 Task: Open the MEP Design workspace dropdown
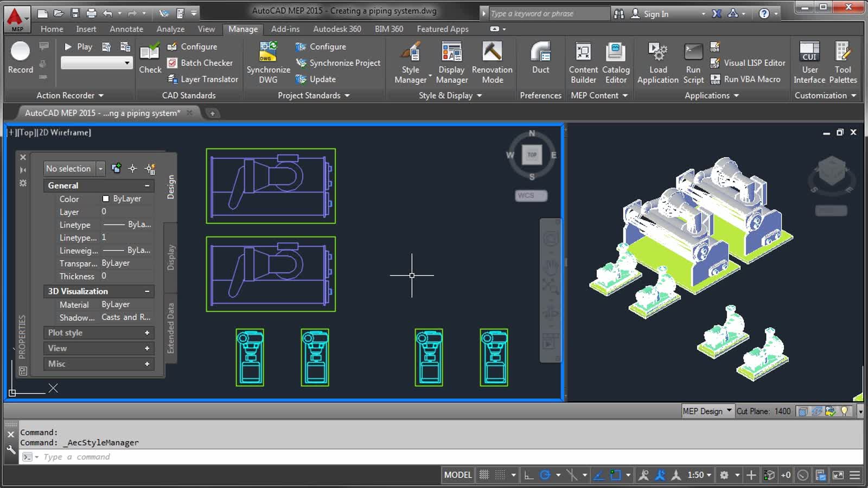[x=707, y=411]
